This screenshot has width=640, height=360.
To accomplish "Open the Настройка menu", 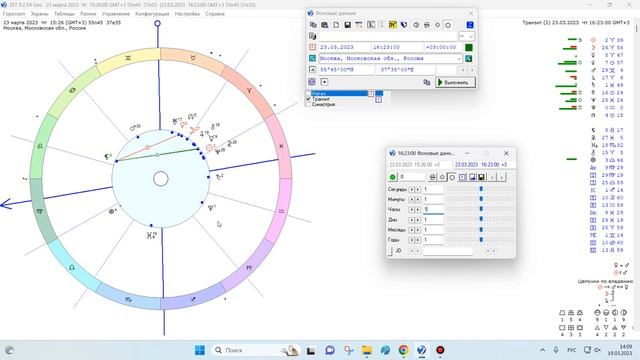I will [x=187, y=14].
